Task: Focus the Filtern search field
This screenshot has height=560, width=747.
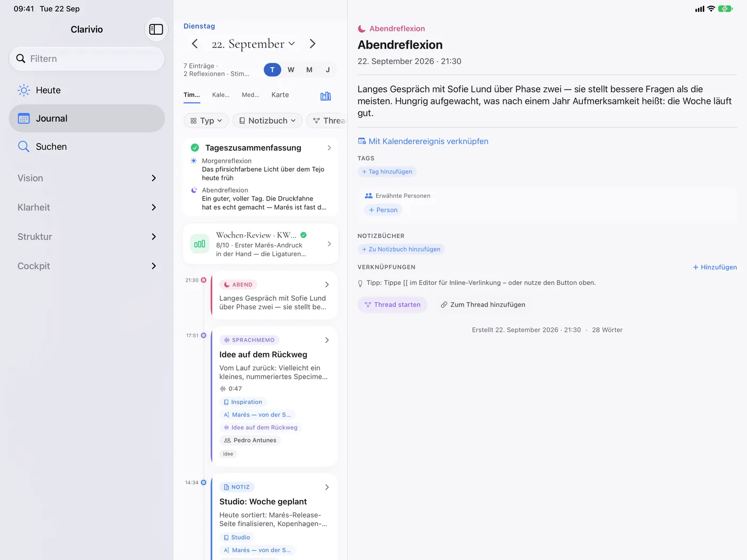Action: [x=87, y=59]
